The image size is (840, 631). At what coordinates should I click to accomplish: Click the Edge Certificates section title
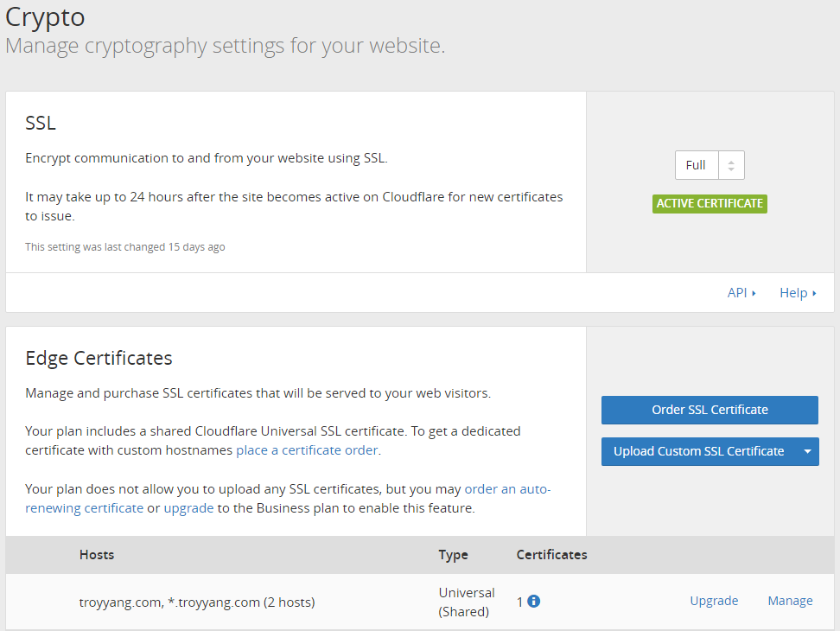pyautogui.click(x=99, y=358)
